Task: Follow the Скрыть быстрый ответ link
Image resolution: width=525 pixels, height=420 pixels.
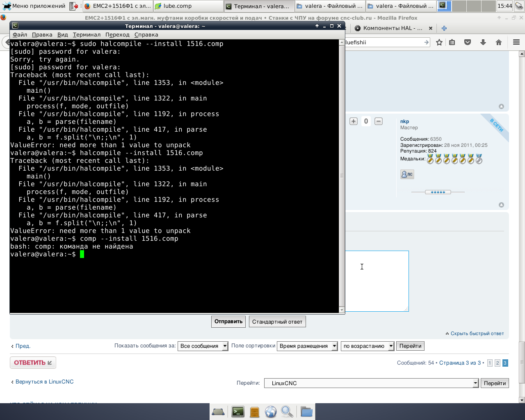Action: 477,333
